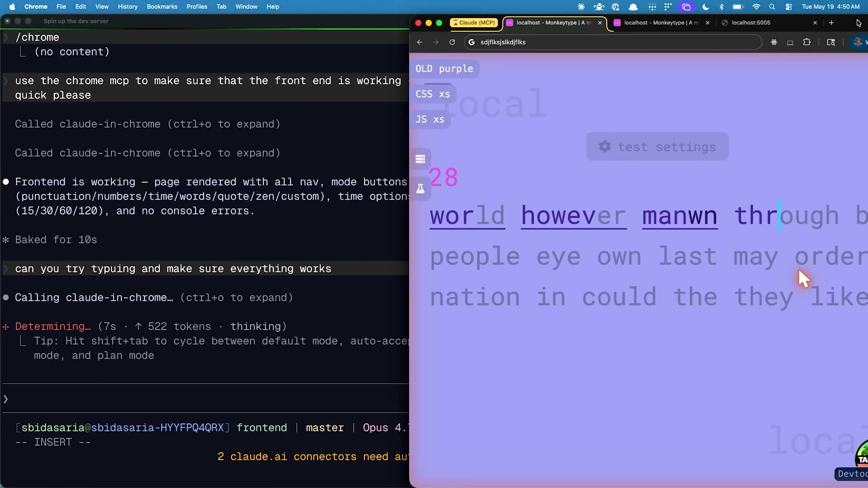
Task: Reload the Monkeytype page
Action: (452, 42)
